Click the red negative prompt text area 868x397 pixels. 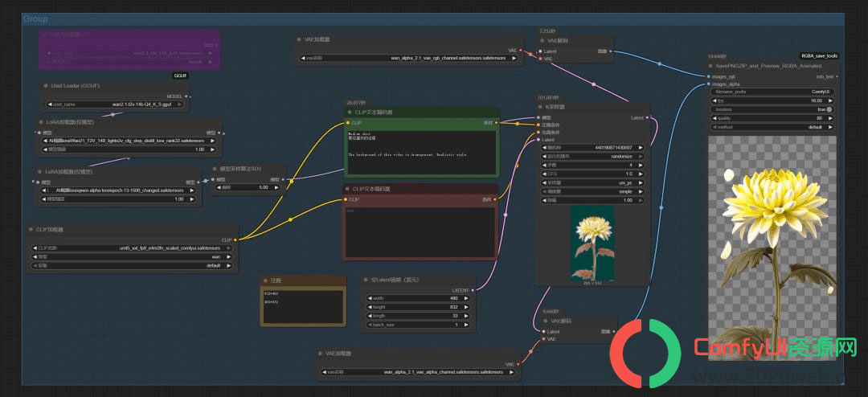[419, 231]
